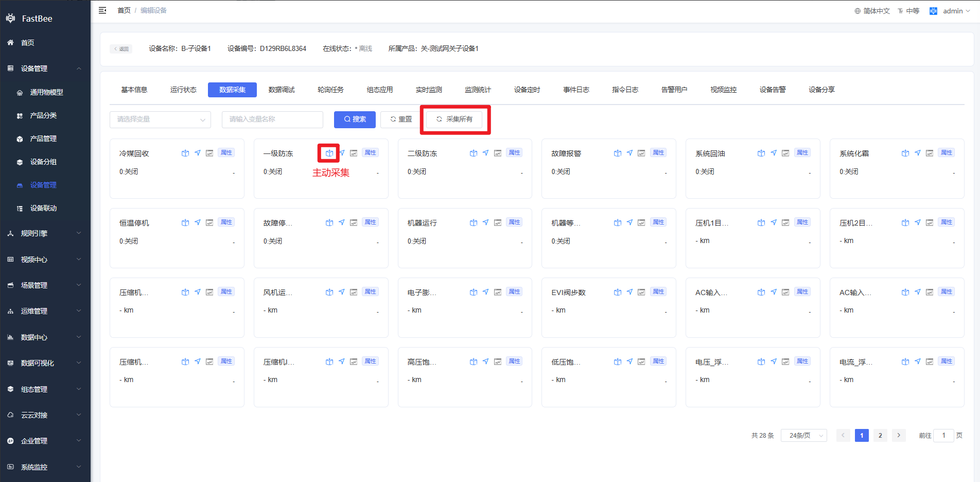Click the 采集所有 button
Screen dimensions: 980x482
pyautogui.click(x=454, y=119)
